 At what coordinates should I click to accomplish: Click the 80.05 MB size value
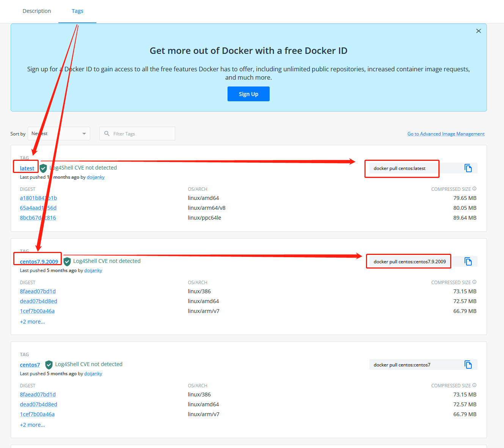click(x=465, y=208)
